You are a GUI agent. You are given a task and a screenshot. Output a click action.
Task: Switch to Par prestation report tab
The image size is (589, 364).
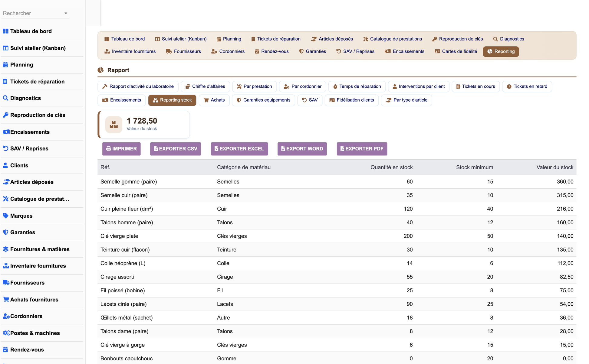click(x=254, y=86)
